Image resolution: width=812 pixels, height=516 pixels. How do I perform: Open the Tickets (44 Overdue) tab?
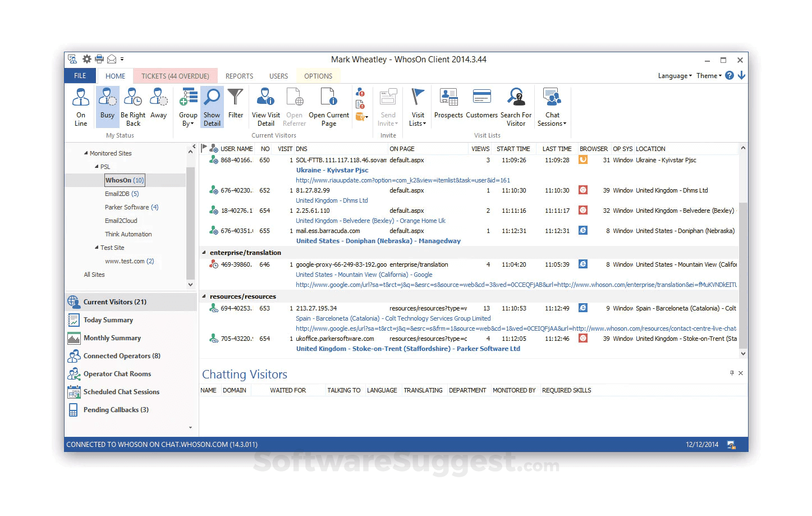tap(175, 76)
